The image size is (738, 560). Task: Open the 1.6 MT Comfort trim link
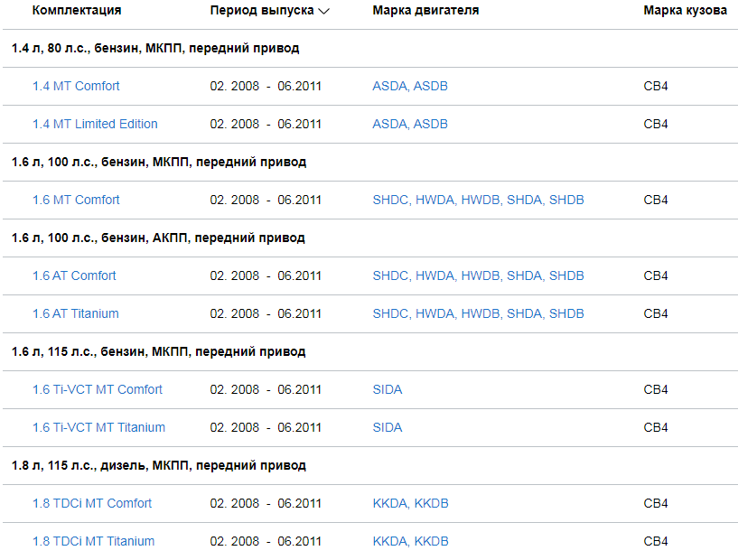coord(76,200)
